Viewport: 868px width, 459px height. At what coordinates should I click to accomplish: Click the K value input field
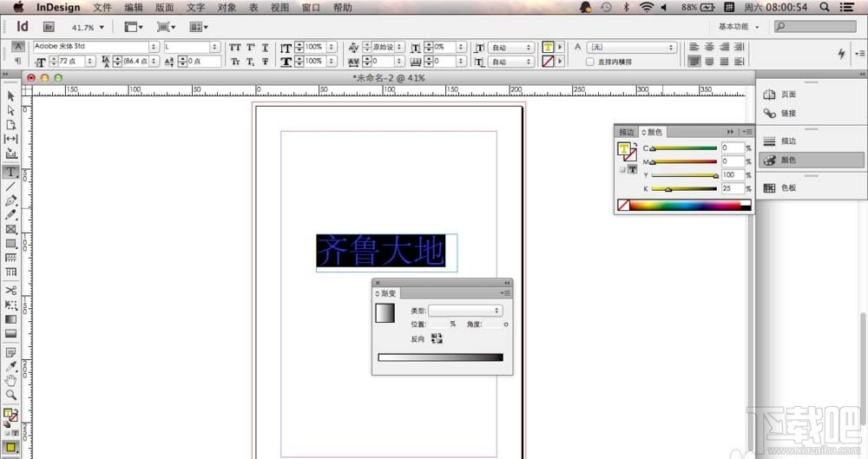click(x=732, y=188)
